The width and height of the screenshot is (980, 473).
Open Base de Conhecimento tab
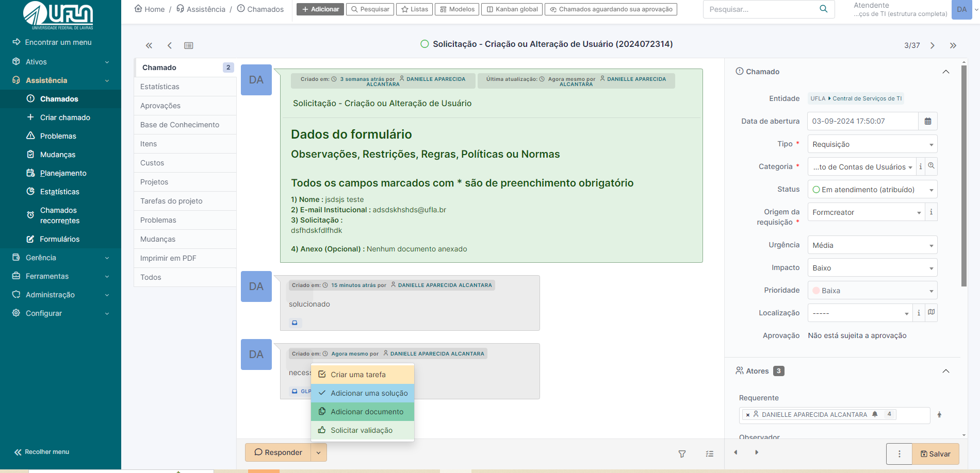tap(185, 125)
